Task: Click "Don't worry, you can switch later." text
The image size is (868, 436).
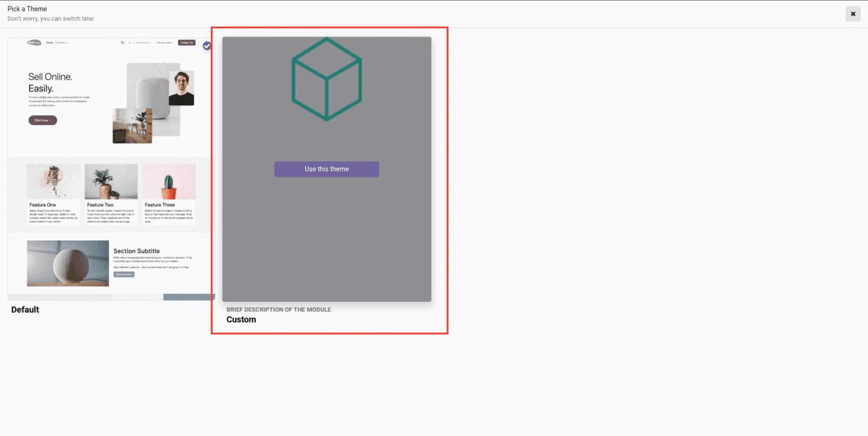Action: point(51,19)
